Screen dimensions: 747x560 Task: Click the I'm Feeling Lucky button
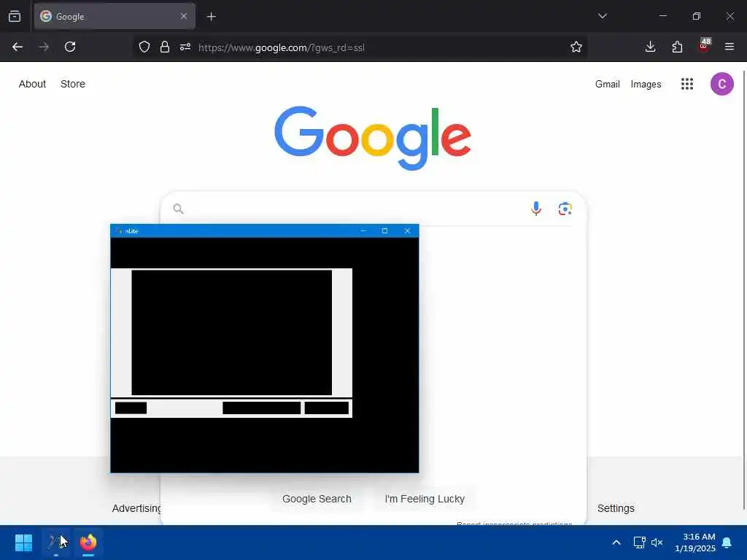tap(425, 499)
